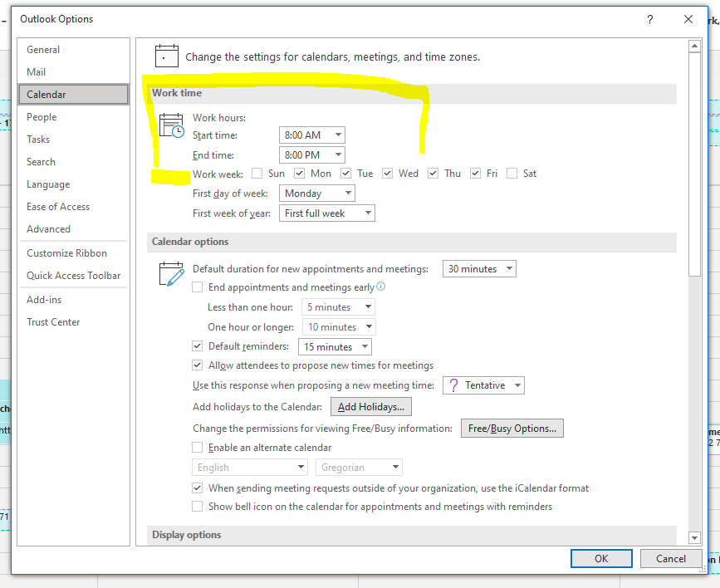The width and height of the screenshot is (720, 588).
Task: Select the General options category
Action: tap(73, 50)
